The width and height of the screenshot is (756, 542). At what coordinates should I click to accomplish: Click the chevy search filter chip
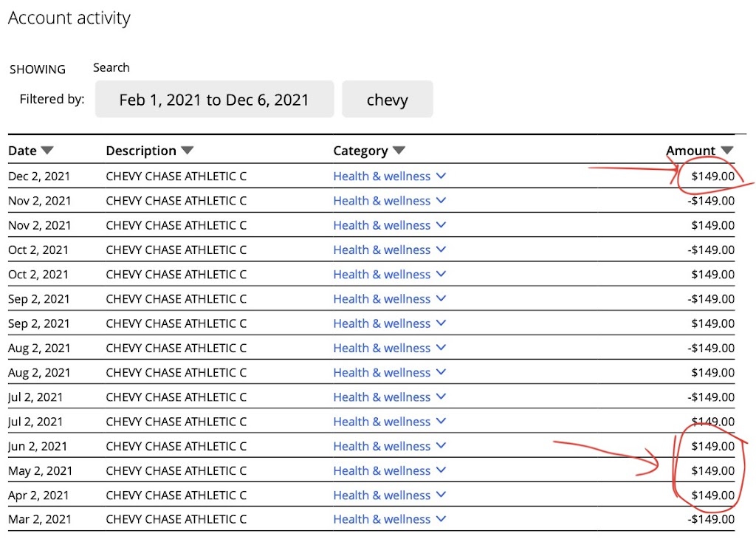(387, 100)
